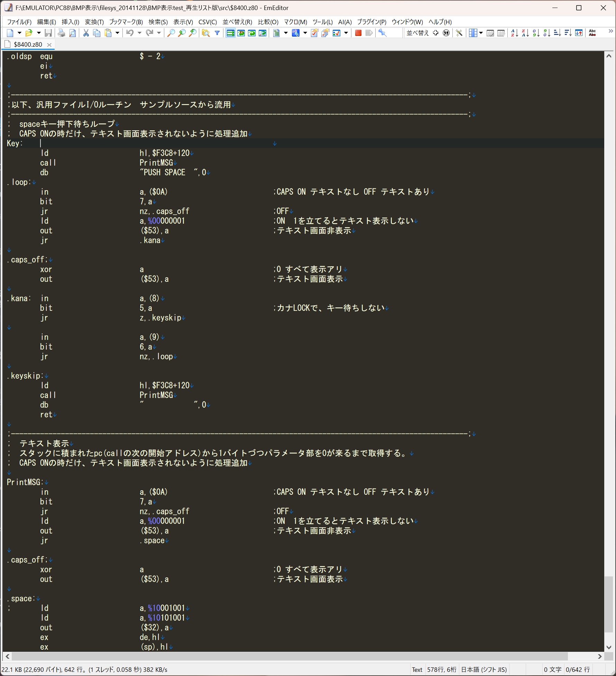Print the document using the printer icon
Image resolution: width=616 pixels, height=676 pixels.
62,33
